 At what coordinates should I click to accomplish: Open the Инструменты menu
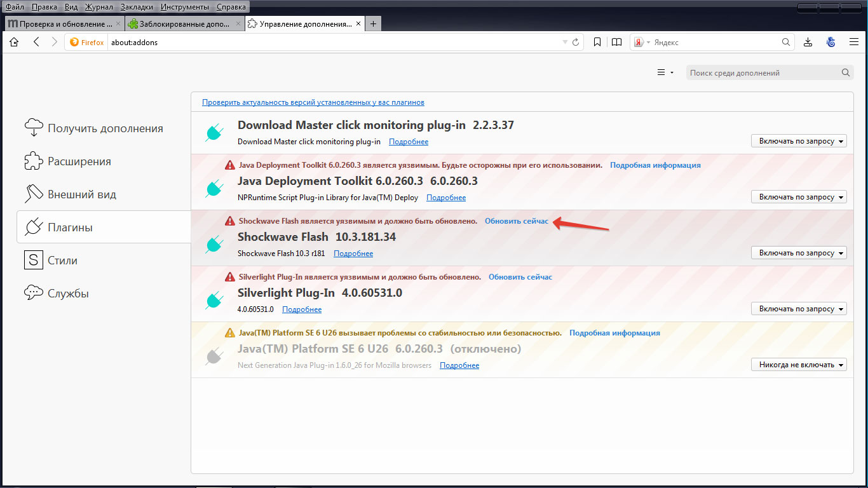coord(185,7)
